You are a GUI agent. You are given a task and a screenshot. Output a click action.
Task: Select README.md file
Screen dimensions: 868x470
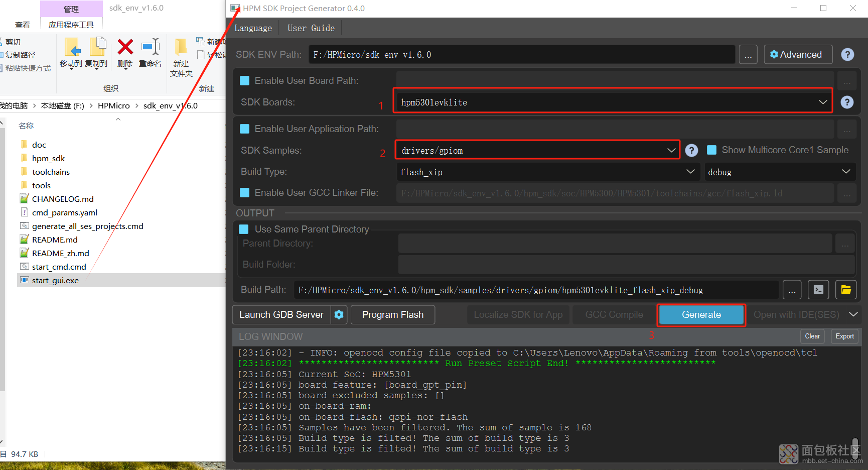pyautogui.click(x=55, y=240)
